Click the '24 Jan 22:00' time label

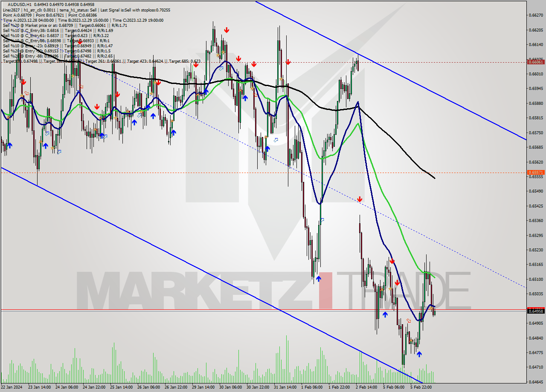pos(94,387)
